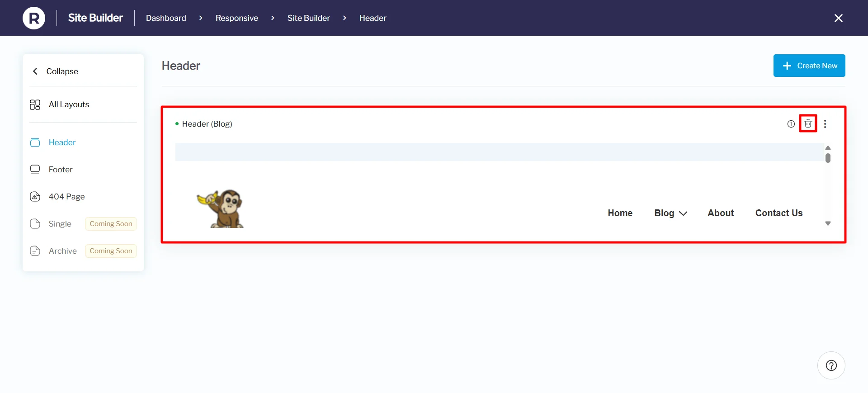Click the preview scrollbar thumb
868x393 pixels.
coord(828,158)
